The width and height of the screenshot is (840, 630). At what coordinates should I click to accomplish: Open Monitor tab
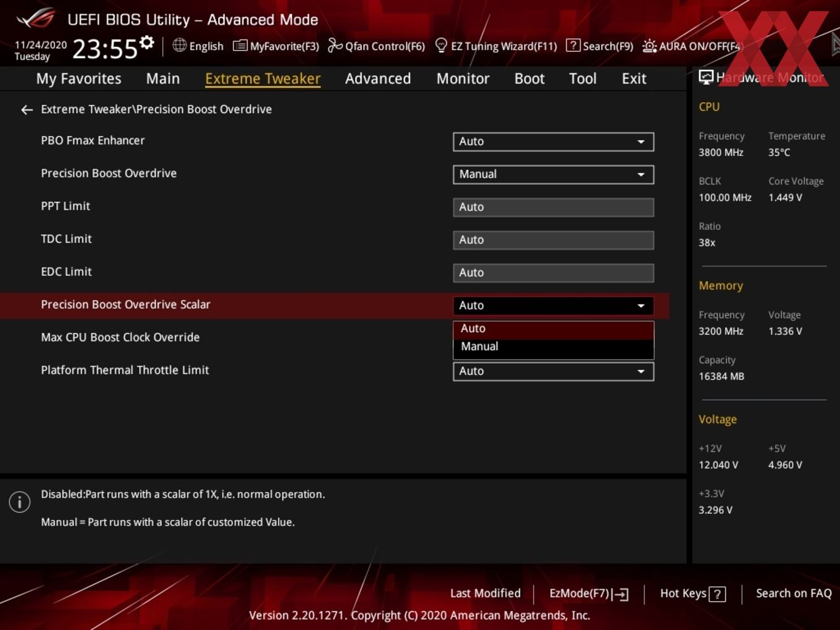coord(463,78)
